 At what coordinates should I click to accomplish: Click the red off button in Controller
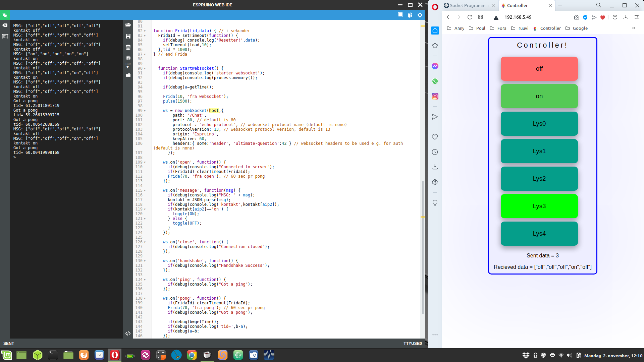point(539,69)
